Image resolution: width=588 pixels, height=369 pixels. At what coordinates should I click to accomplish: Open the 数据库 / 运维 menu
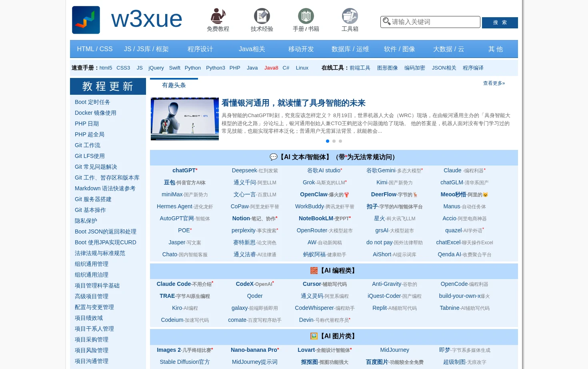click(350, 49)
